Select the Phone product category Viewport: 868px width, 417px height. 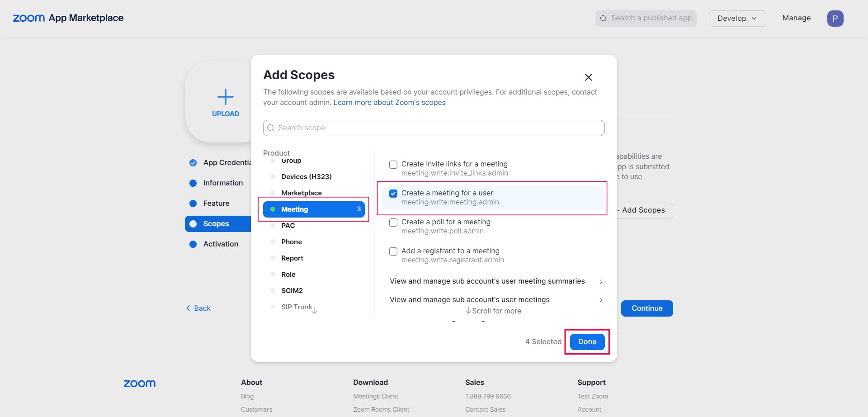pos(292,242)
